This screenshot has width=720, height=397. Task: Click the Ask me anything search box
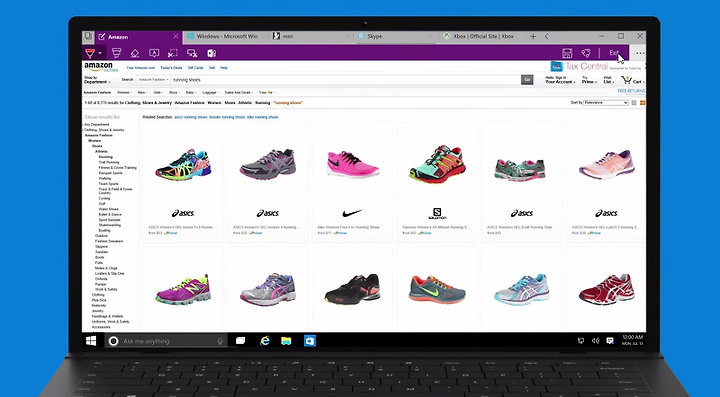pos(166,341)
